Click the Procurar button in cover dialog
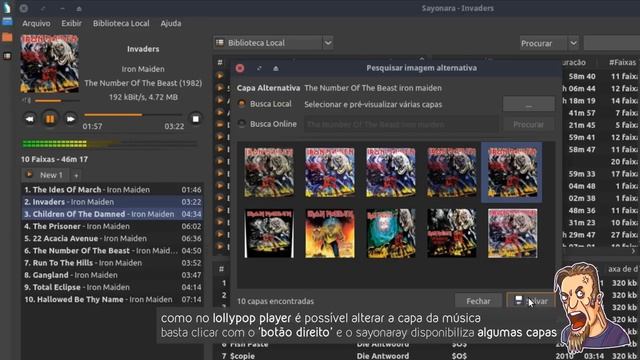This screenshot has height=360, width=640. (x=529, y=124)
